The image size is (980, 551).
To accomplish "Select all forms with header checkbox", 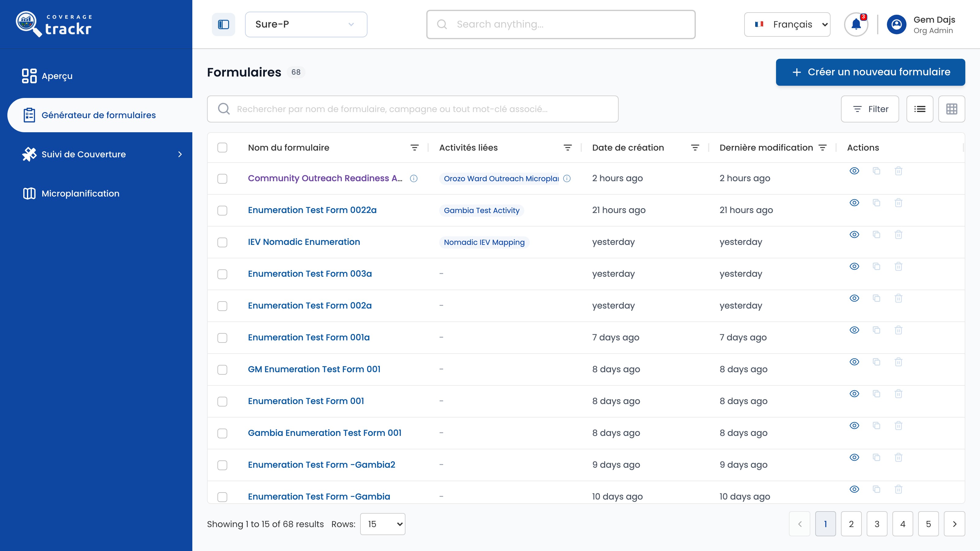I will pyautogui.click(x=222, y=148).
